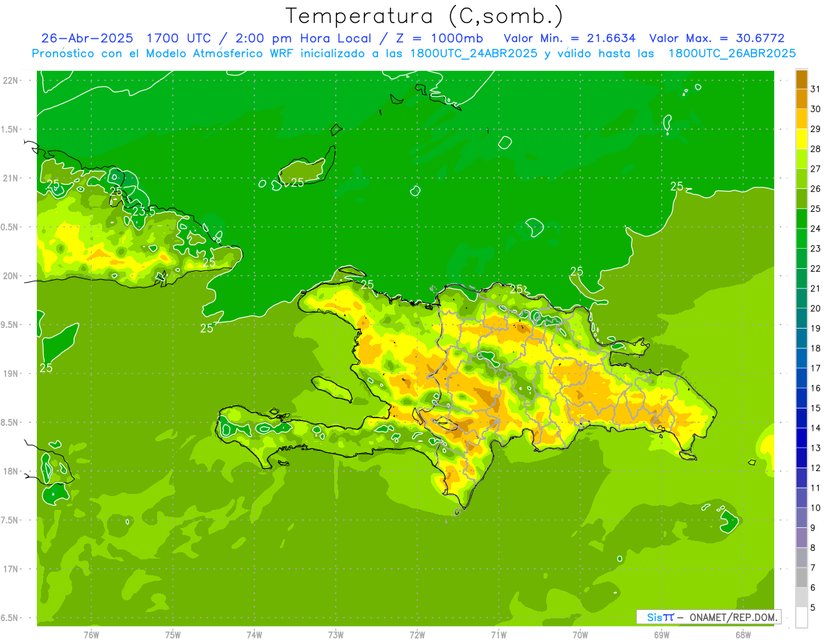
Task: Click the '71W' longitude axis label
Action: 498,634
